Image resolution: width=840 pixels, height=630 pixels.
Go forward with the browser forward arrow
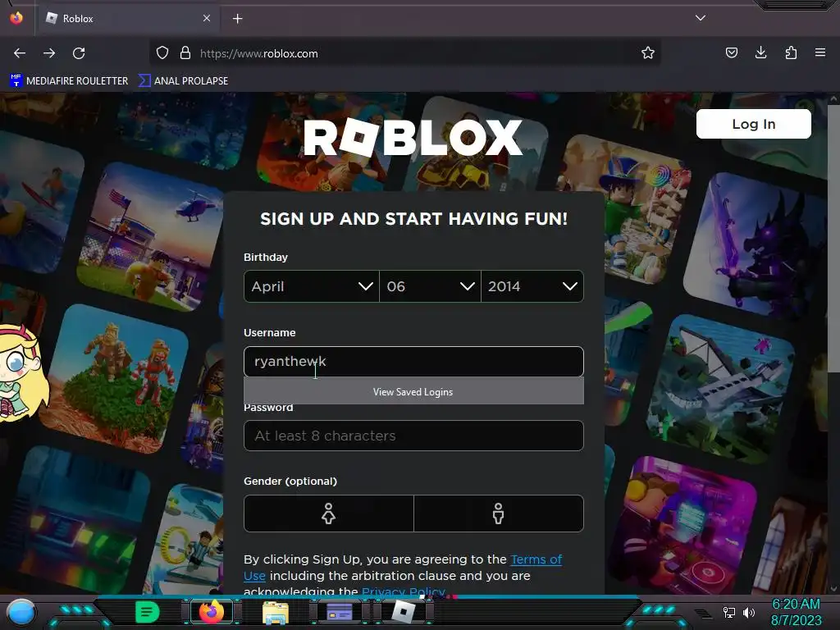pyautogui.click(x=49, y=53)
